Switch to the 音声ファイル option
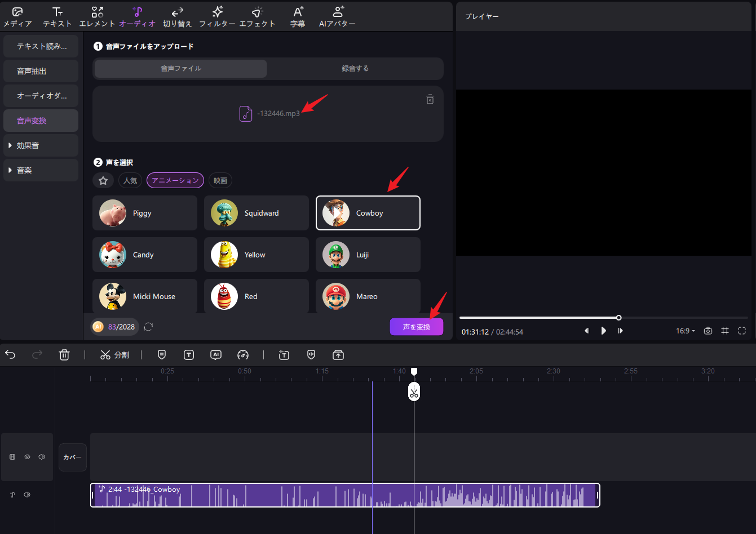756x534 pixels. [x=181, y=68]
